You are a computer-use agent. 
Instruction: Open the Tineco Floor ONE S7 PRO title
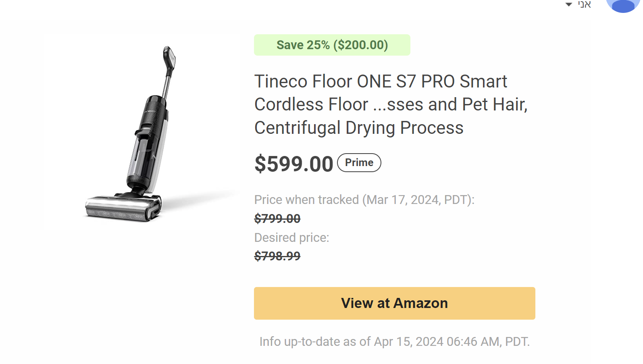(380, 81)
